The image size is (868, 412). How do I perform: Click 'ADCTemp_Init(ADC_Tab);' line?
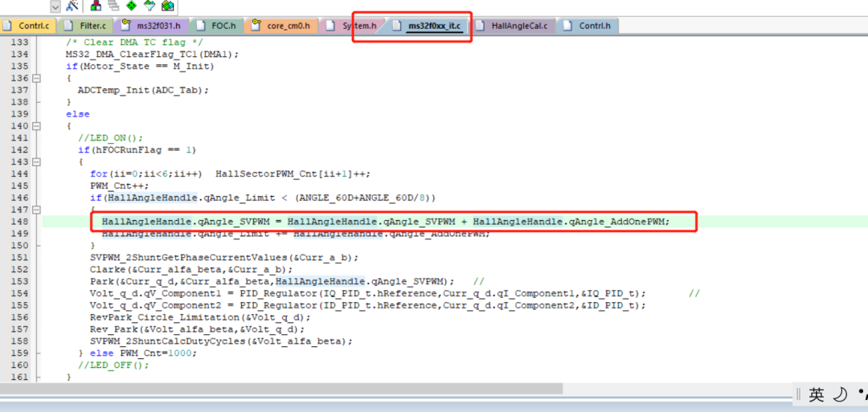pyautogui.click(x=143, y=90)
